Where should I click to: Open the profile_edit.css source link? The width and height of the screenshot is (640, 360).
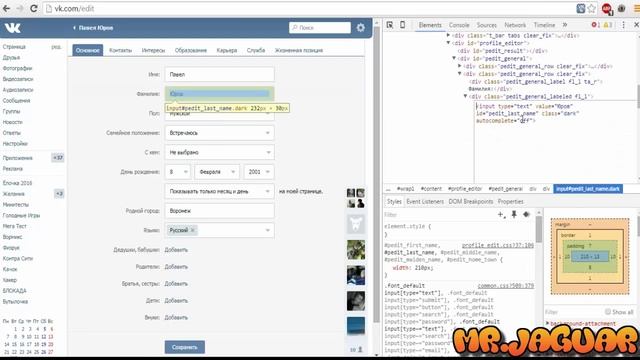(498, 245)
